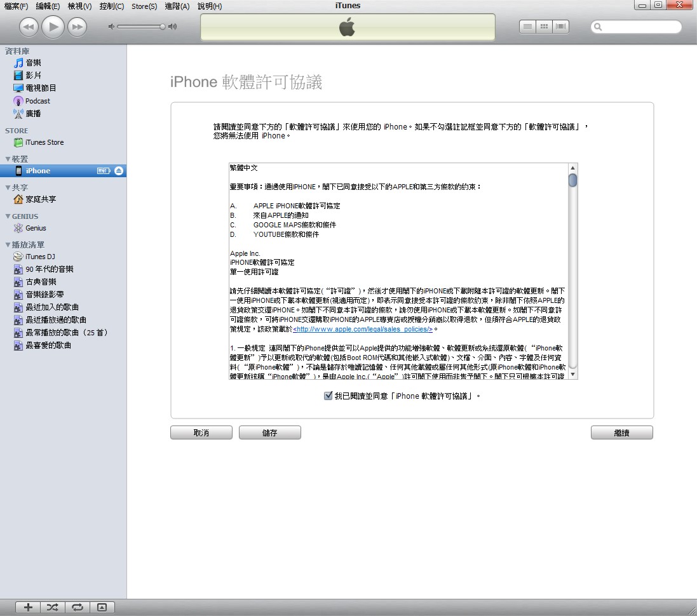Screen dimensions: 697x616
Task: Uncheck 我已閱讀並同意 iPhone 軟體許可協議 checkbox
Action: pyautogui.click(x=328, y=396)
